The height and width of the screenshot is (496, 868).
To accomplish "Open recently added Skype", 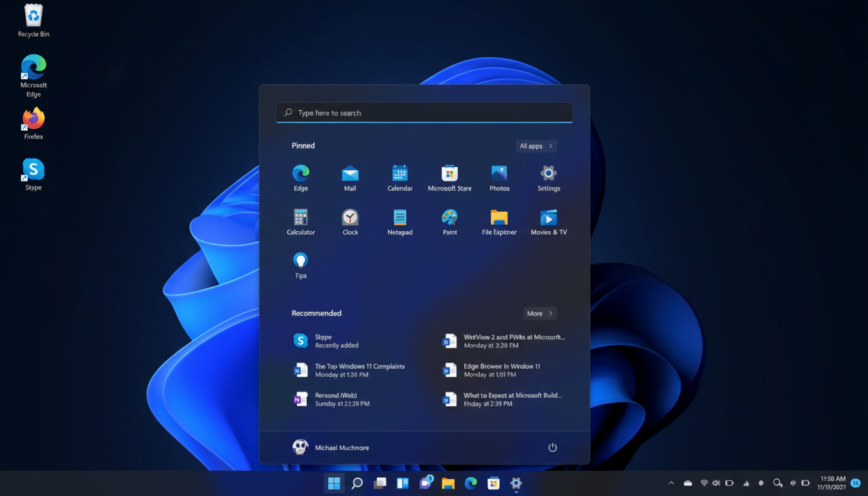I will click(336, 340).
